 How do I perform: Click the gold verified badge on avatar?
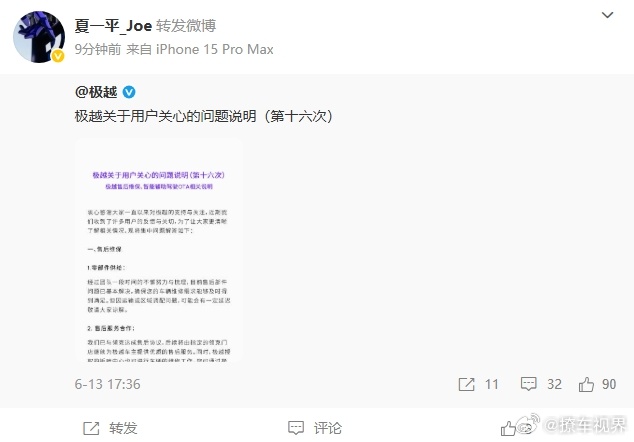[58, 56]
